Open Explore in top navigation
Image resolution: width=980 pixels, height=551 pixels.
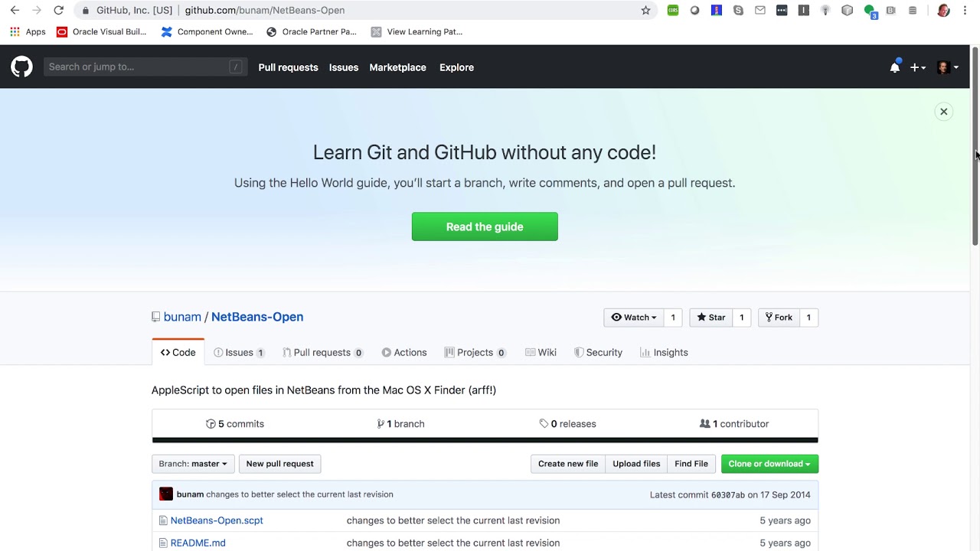point(456,67)
